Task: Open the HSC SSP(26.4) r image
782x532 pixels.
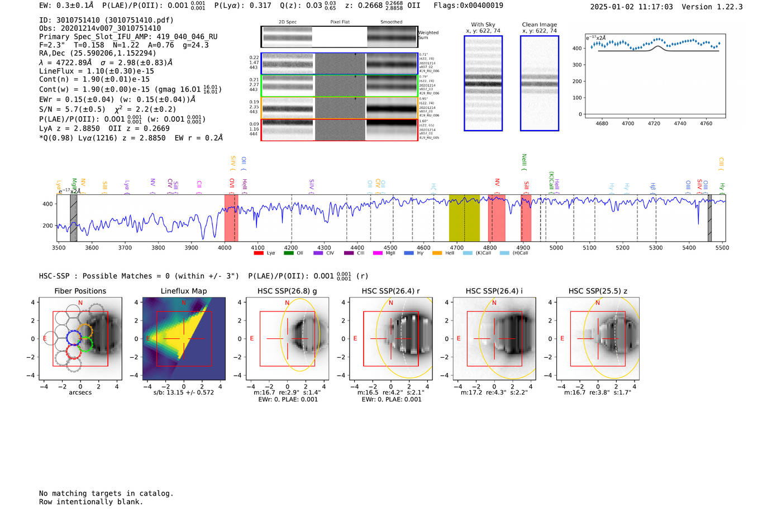Action: (x=390, y=339)
